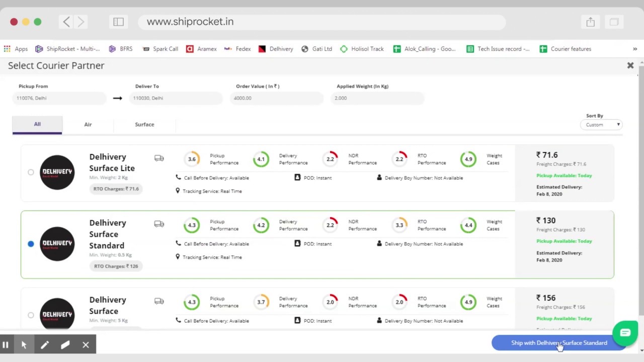Image resolution: width=644 pixels, height=362 pixels.
Task: Click Ship with Delhivery Surface Standard button
Action: coord(558,343)
